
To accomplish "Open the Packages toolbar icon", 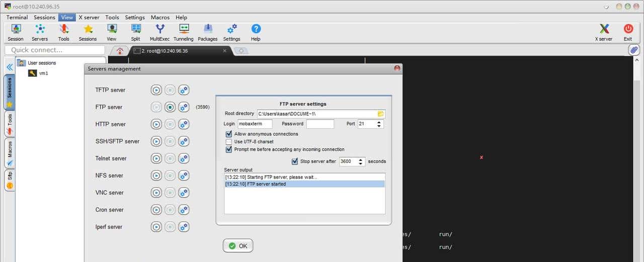I will (x=207, y=32).
